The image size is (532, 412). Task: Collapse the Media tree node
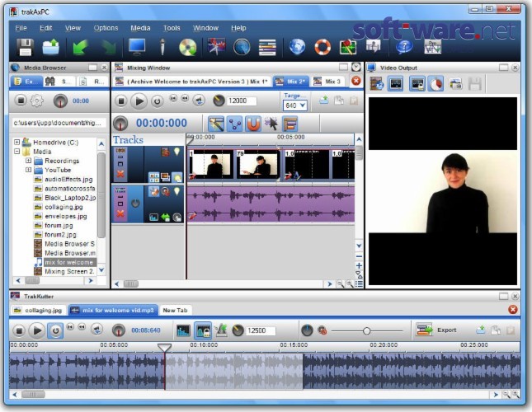[16, 152]
